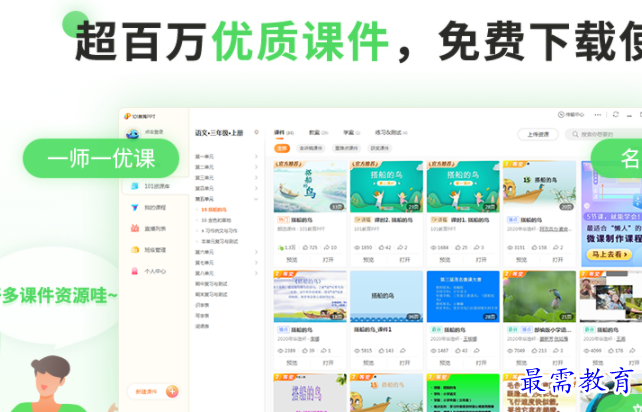642x412 pixels.
Task: Select the 获奖课件 filter chip
Action: 380,148
